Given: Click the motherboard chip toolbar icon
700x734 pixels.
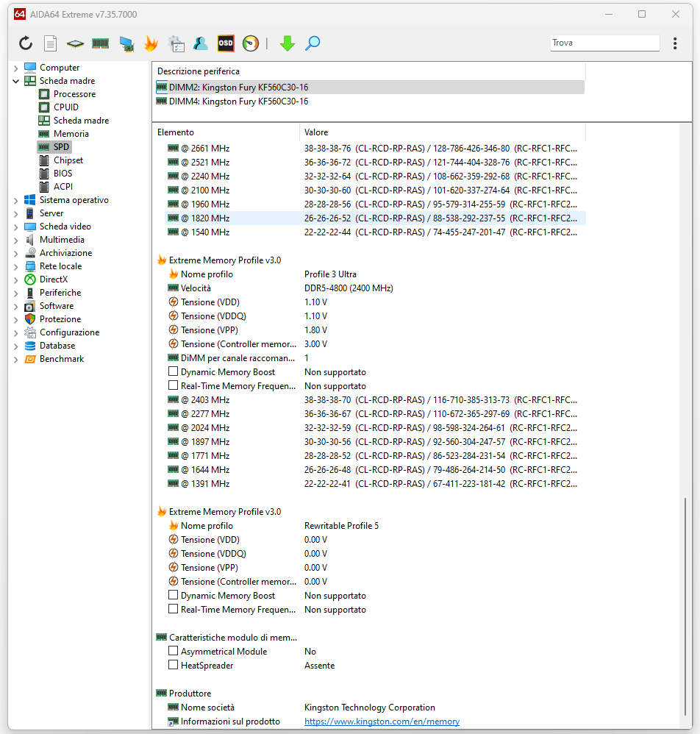Looking at the screenshot, I should (75, 43).
